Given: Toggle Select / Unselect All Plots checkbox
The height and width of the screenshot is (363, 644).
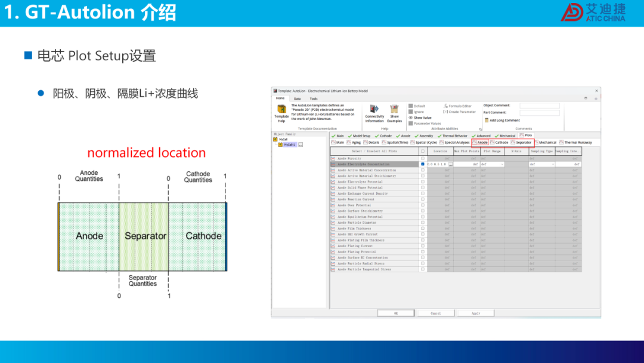Looking at the screenshot, I should coord(423,151).
